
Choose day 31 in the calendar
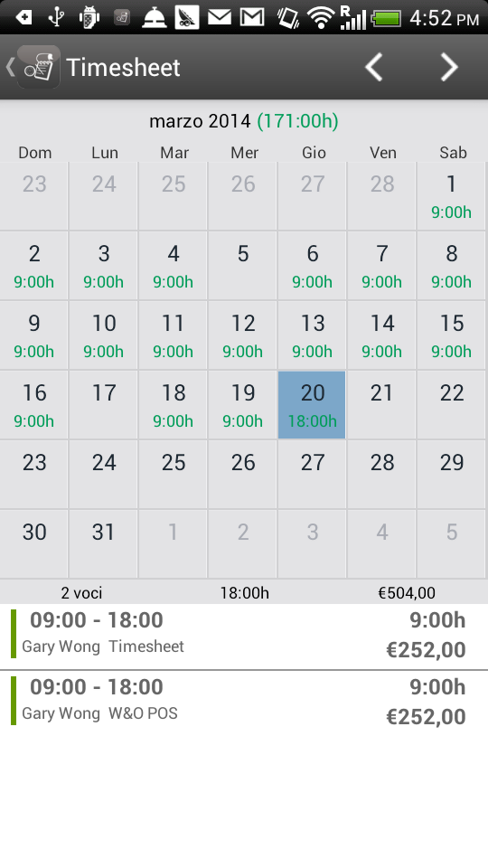coord(103,544)
